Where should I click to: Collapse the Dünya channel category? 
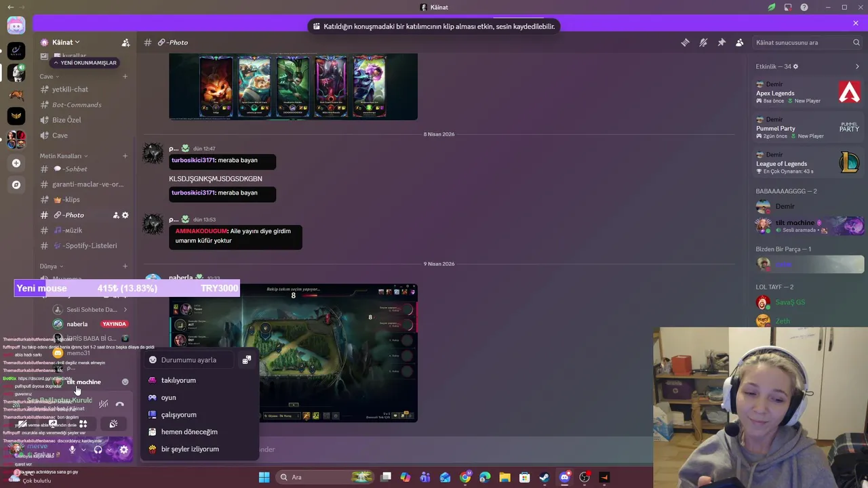pos(51,266)
